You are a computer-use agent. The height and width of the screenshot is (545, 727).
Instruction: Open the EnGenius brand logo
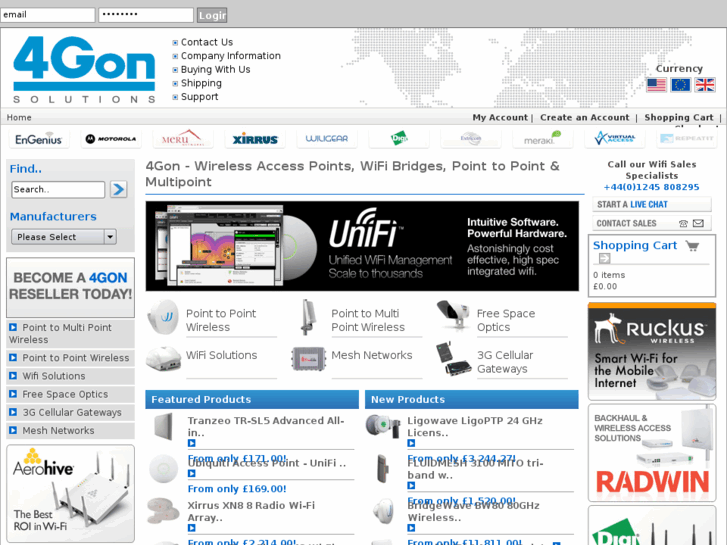click(38, 139)
